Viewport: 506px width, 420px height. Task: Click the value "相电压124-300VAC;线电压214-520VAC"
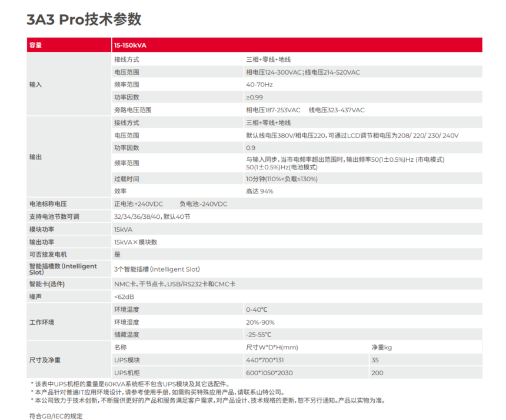pos(302,72)
